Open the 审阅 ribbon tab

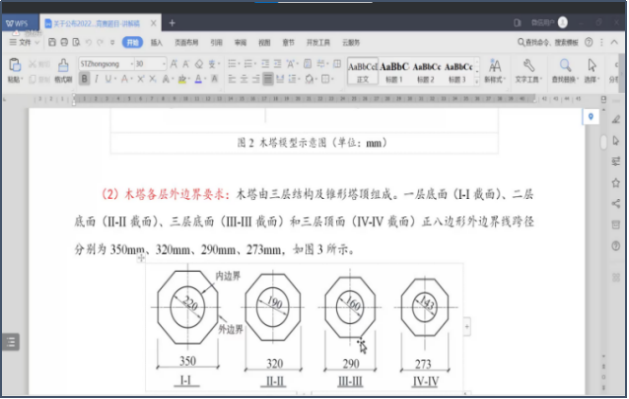coord(241,43)
